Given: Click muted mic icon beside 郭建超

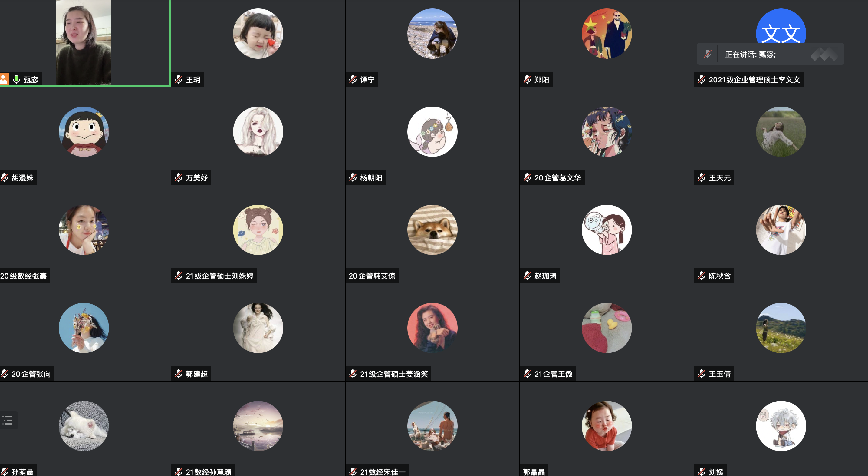Looking at the screenshot, I should 179,374.
